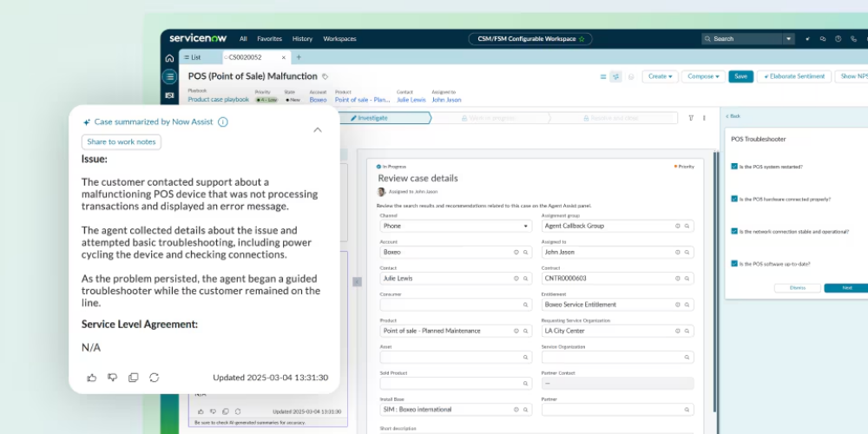Click the search icon in the Entitlement field
This screenshot has width=868, height=434.
pos(687,305)
